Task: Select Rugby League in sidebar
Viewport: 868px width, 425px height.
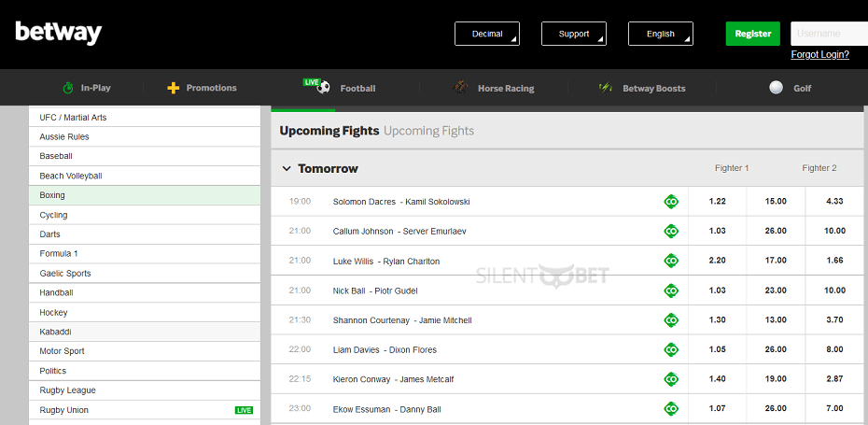Action: click(x=145, y=390)
